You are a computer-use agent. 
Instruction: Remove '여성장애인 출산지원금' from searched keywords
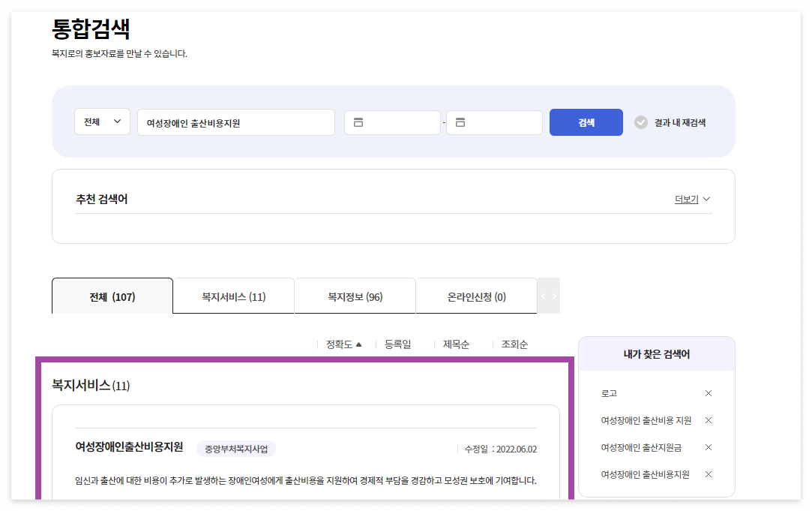point(709,447)
